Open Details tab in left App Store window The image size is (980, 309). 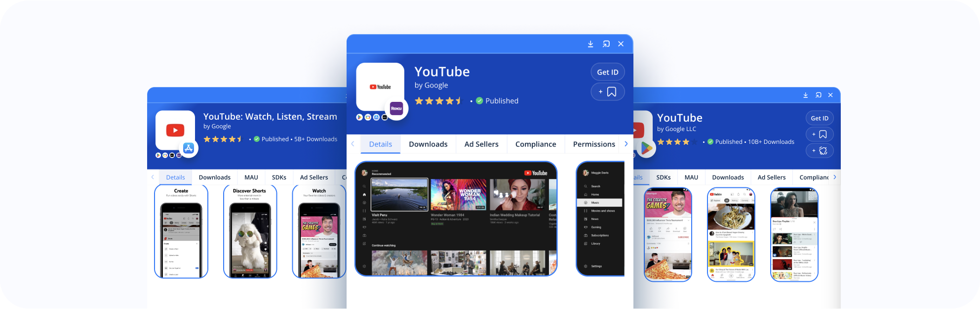pos(176,177)
